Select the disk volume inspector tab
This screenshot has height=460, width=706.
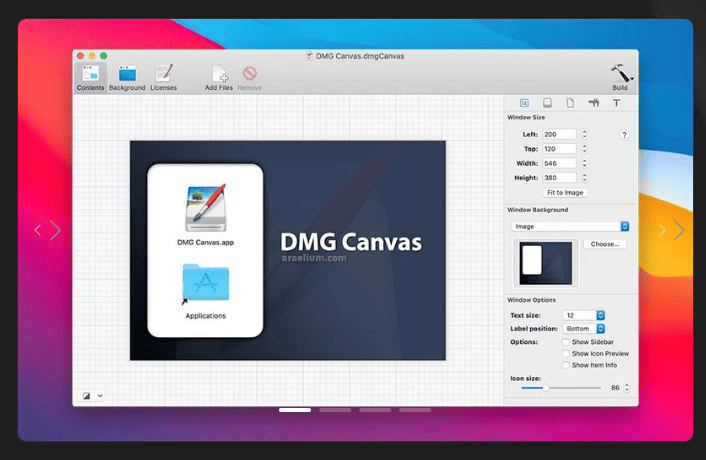(x=547, y=103)
